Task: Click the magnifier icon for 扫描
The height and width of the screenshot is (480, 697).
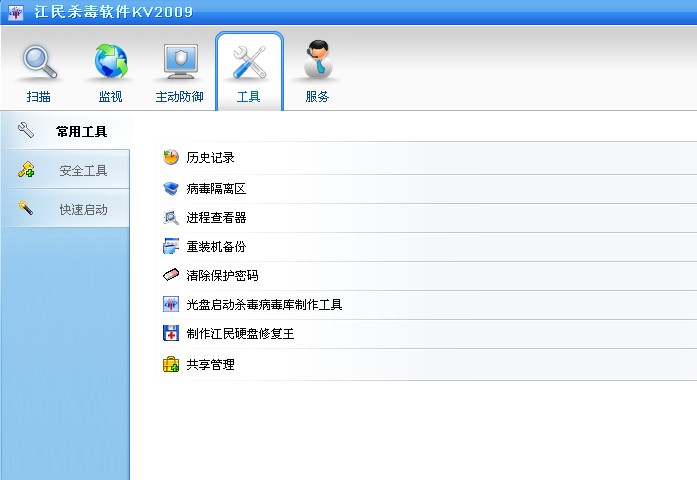Action: point(40,62)
